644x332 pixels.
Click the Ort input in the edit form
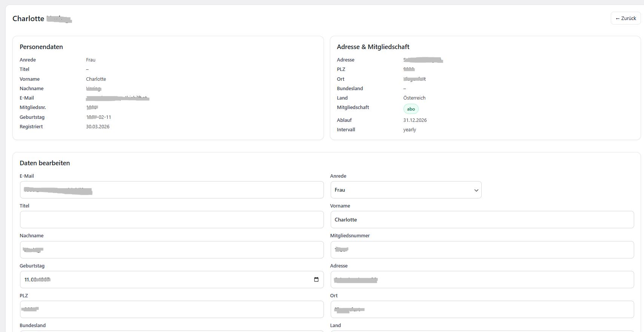tap(482, 309)
